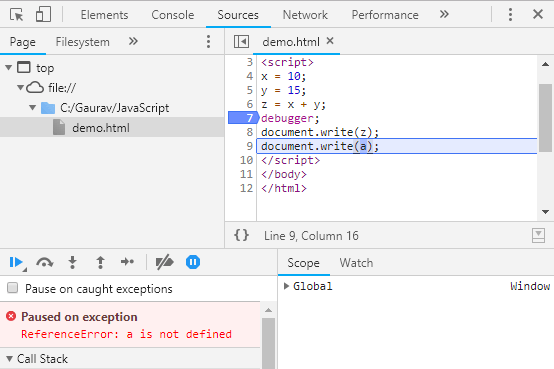Show more navigator tabs chevron
Screen dimensions: 554x369
[133, 41]
